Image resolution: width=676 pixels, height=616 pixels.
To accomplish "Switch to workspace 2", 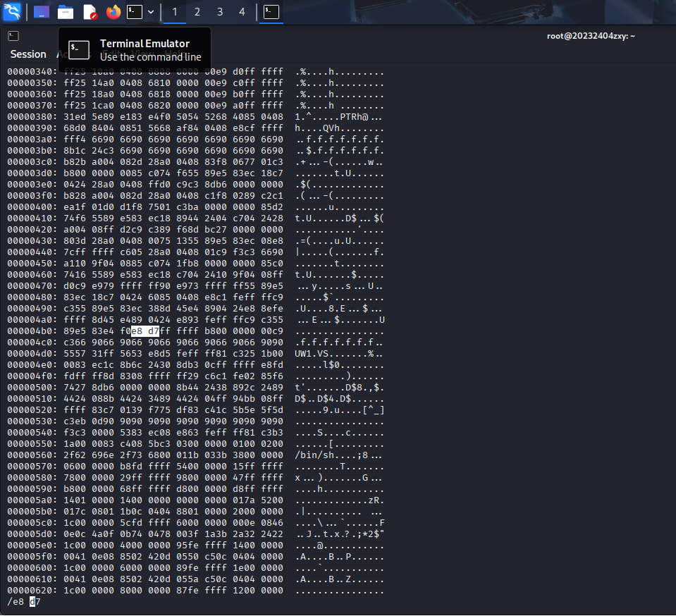I will click(197, 12).
